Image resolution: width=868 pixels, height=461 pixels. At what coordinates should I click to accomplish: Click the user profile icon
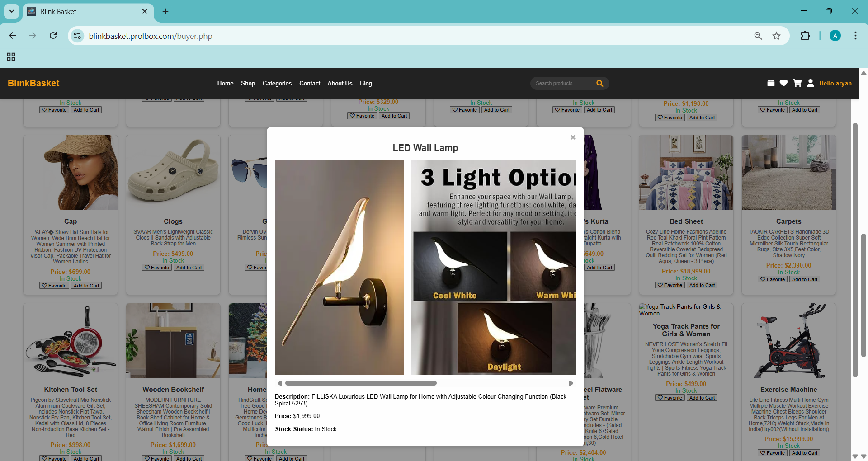pyautogui.click(x=811, y=83)
